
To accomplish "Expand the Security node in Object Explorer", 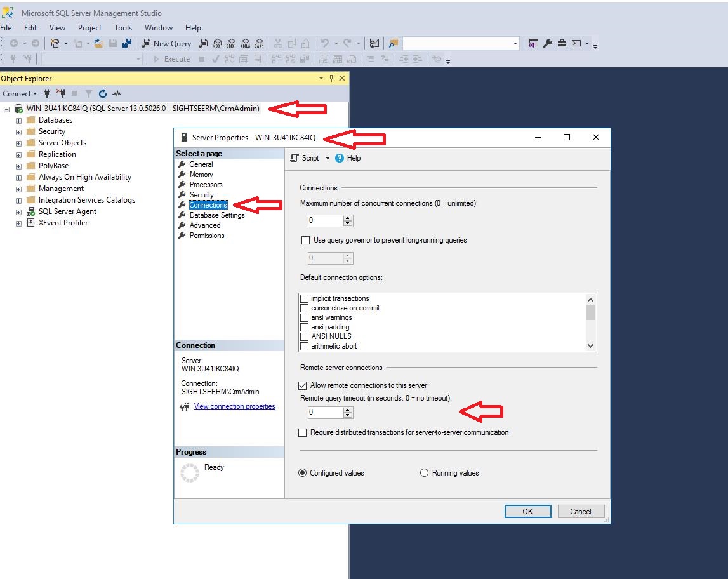I will tap(18, 132).
